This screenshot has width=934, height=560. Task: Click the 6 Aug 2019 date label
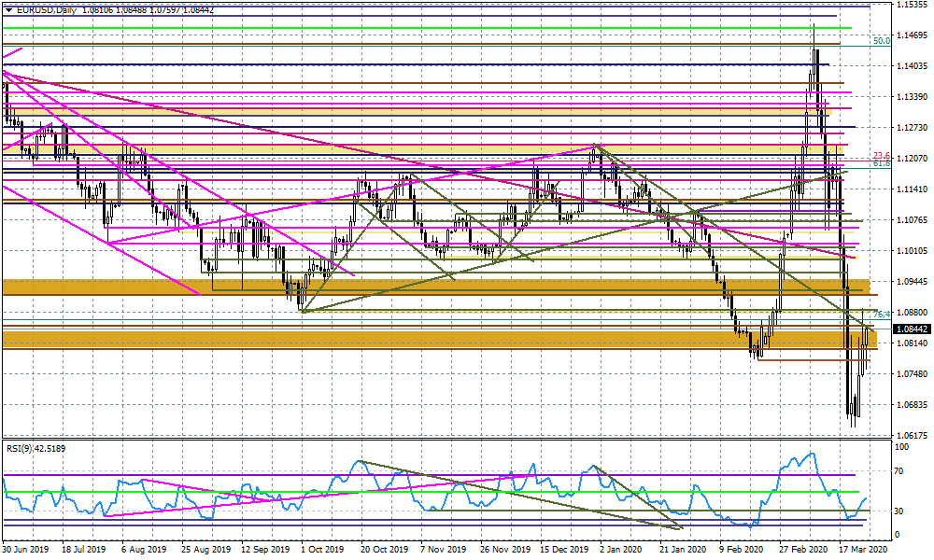coord(144,549)
